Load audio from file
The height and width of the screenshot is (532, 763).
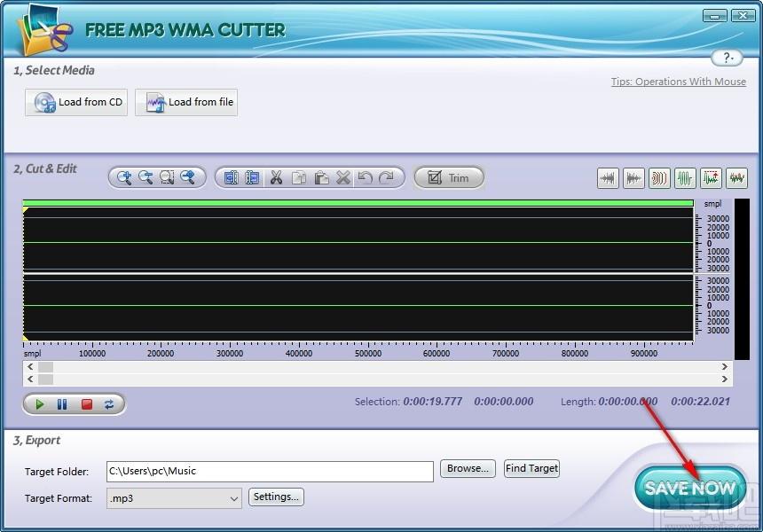coord(186,102)
